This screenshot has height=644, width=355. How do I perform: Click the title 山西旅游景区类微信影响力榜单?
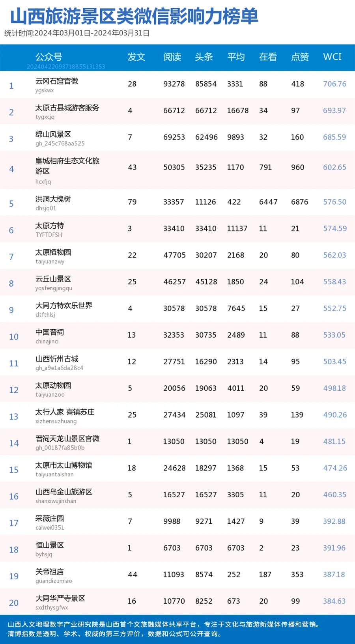tap(134, 16)
